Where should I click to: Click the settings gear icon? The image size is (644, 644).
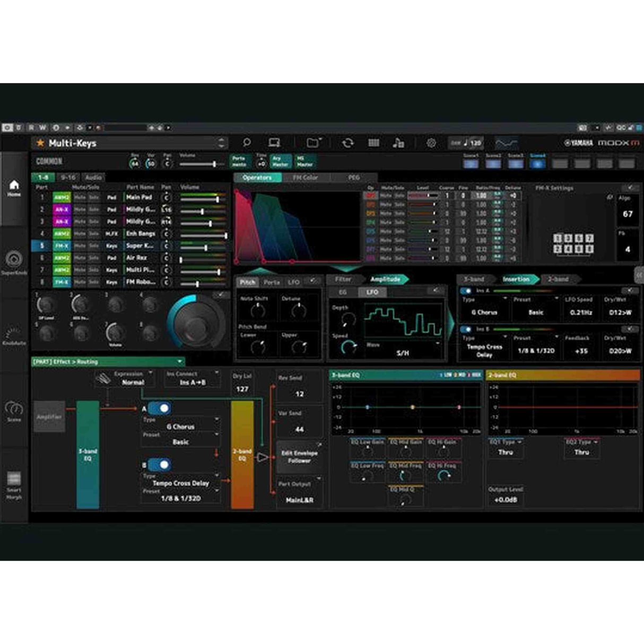click(431, 143)
